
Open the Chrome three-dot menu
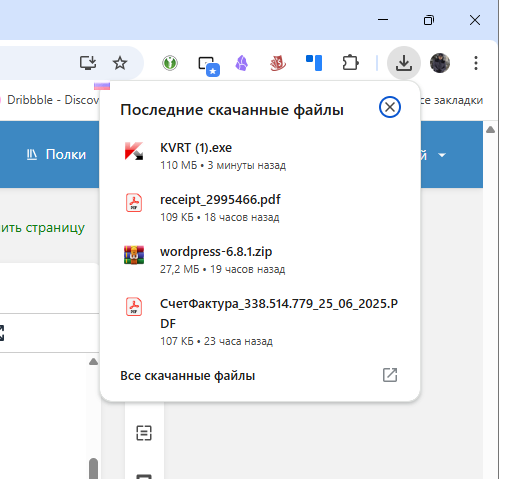[476, 63]
